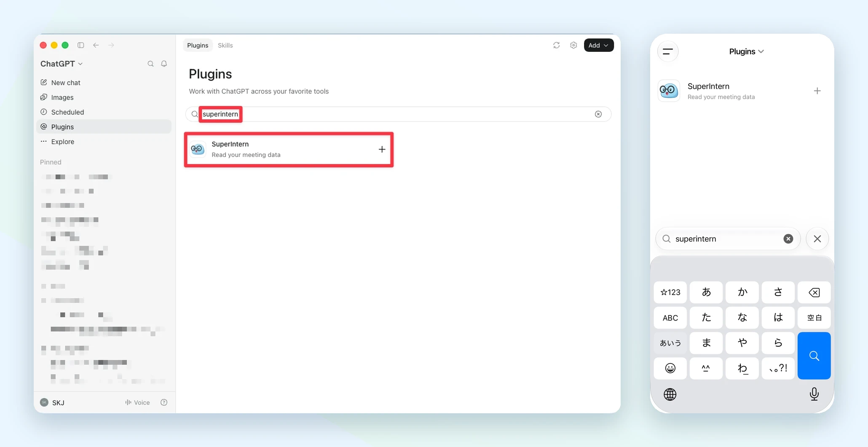Tap the SuperIntern owl icon on mobile
The width and height of the screenshot is (868, 447).
click(669, 91)
